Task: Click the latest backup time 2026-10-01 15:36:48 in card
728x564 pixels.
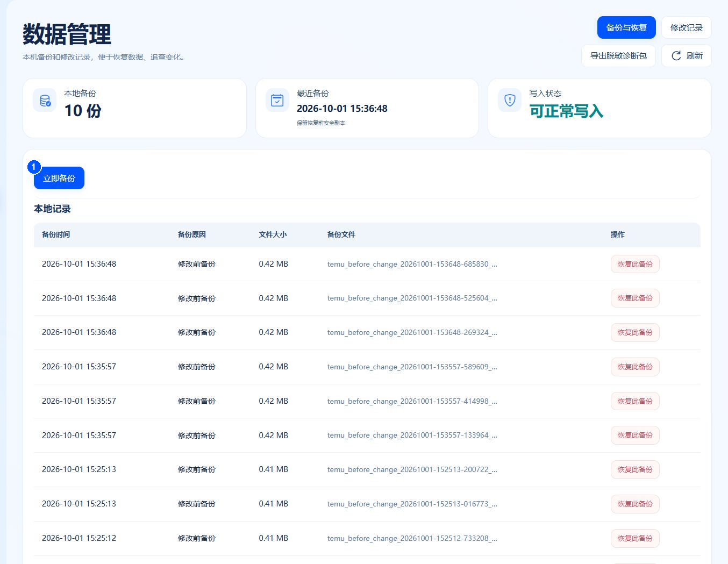Action: click(x=342, y=109)
